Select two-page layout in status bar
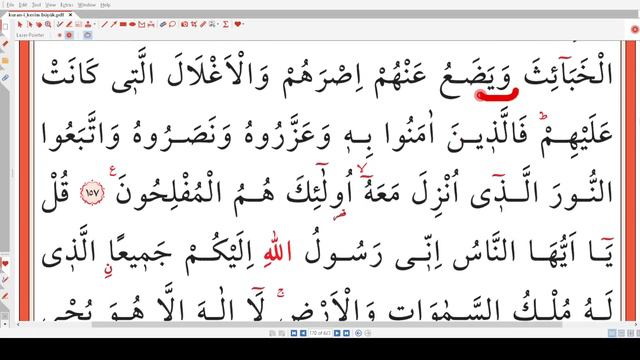The image size is (640, 360). point(631,333)
